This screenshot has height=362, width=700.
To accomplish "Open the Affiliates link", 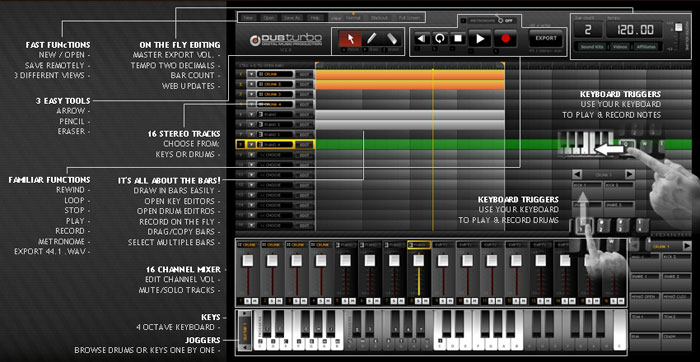I will tap(646, 46).
